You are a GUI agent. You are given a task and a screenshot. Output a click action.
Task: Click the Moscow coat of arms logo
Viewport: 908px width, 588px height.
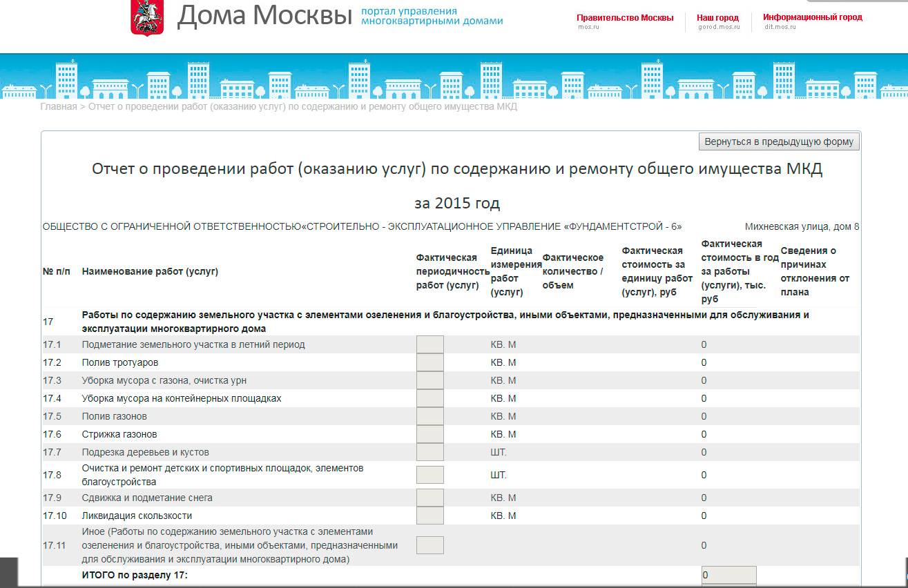click(142, 19)
